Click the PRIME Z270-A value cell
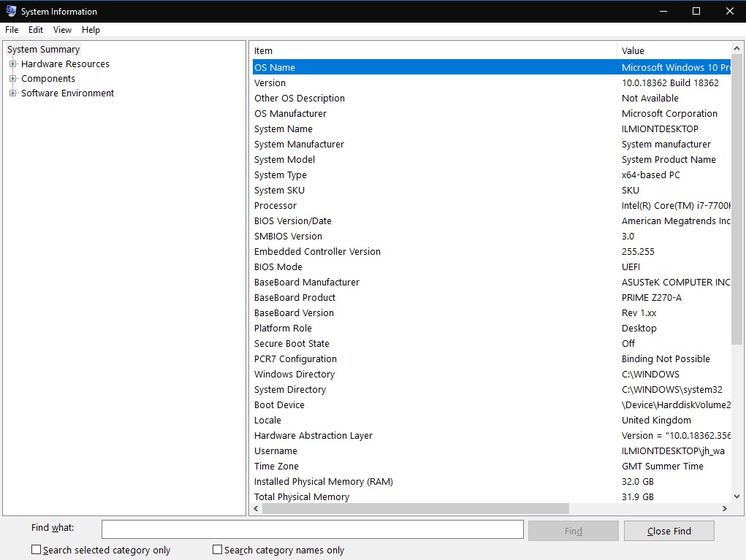Viewport: 746px width, 560px height. [651, 298]
